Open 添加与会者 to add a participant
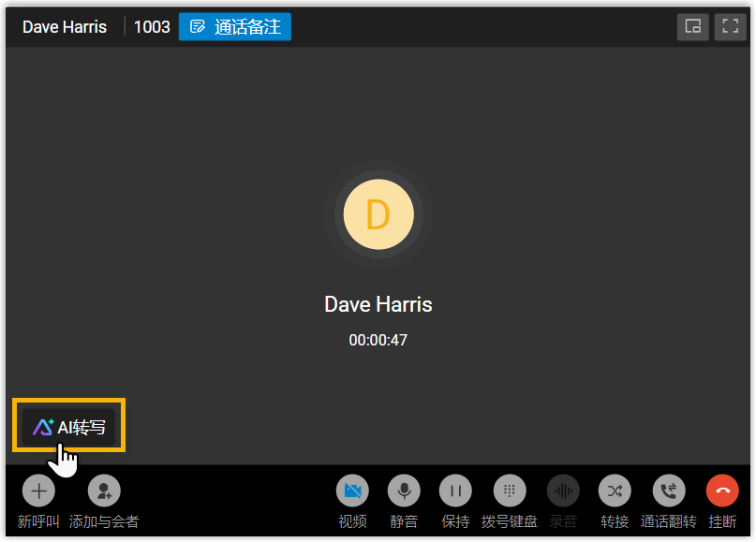 [x=104, y=491]
